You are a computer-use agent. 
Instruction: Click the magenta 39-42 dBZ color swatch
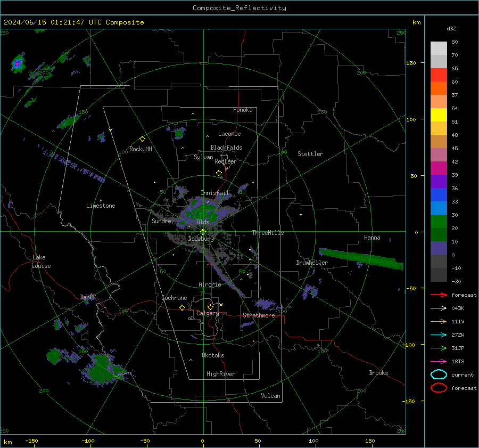[439, 168]
